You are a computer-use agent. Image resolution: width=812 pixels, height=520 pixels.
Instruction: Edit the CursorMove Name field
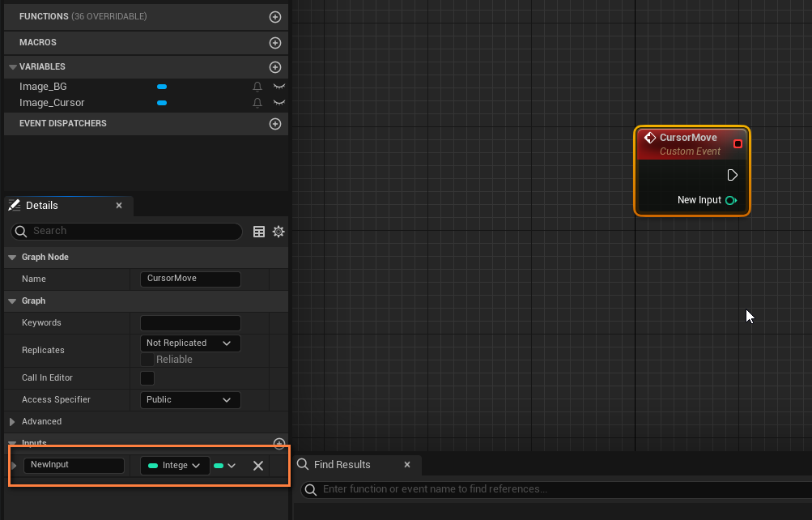pos(190,279)
